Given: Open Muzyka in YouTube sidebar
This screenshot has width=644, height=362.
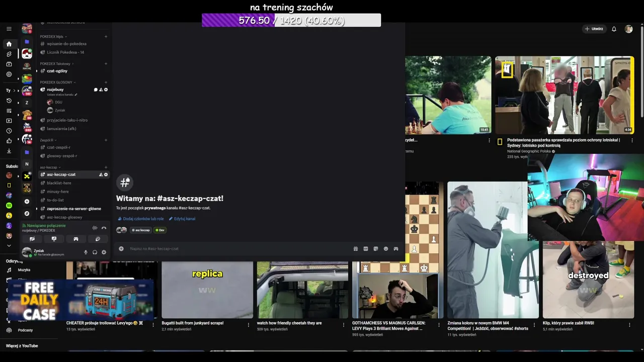Looking at the screenshot, I should 24,270.
